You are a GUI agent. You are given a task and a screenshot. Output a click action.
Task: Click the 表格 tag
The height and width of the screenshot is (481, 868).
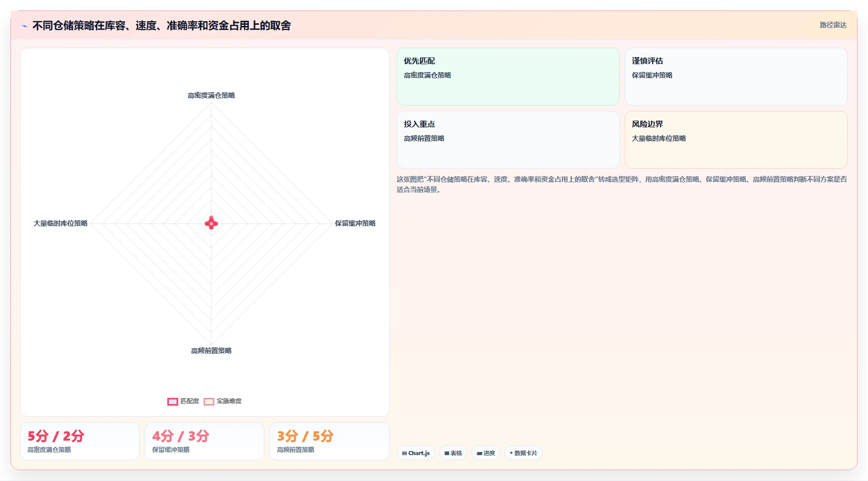coord(453,453)
